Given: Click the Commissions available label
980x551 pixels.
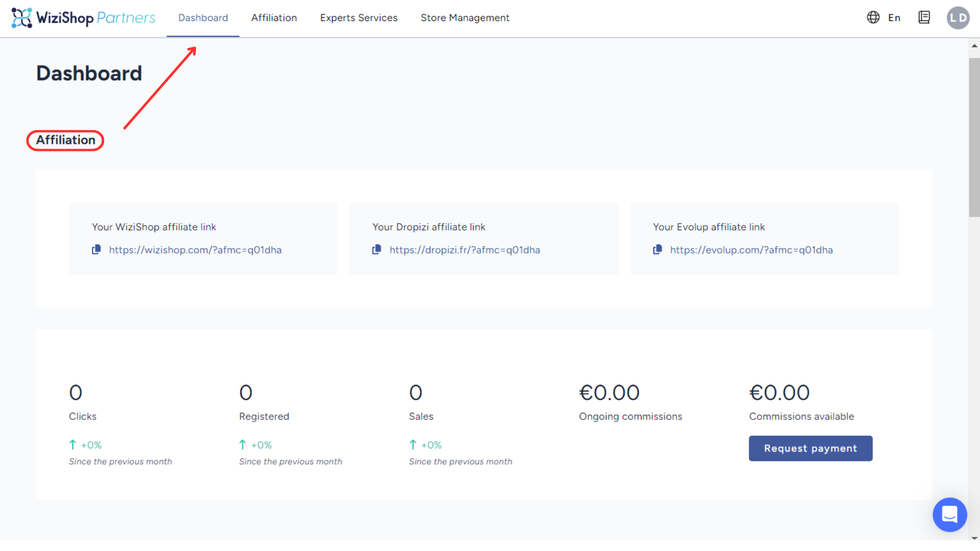Looking at the screenshot, I should click(x=801, y=416).
